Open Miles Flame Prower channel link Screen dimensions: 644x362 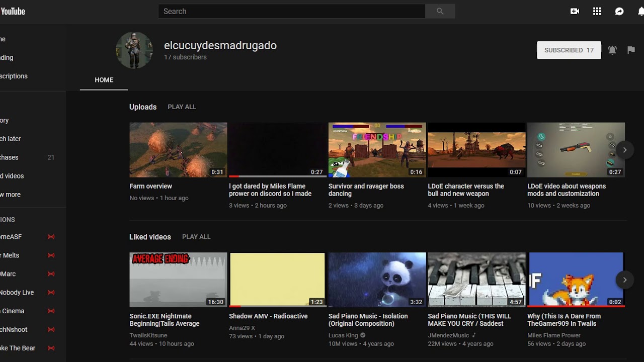pyautogui.click(x=554, y=335)
